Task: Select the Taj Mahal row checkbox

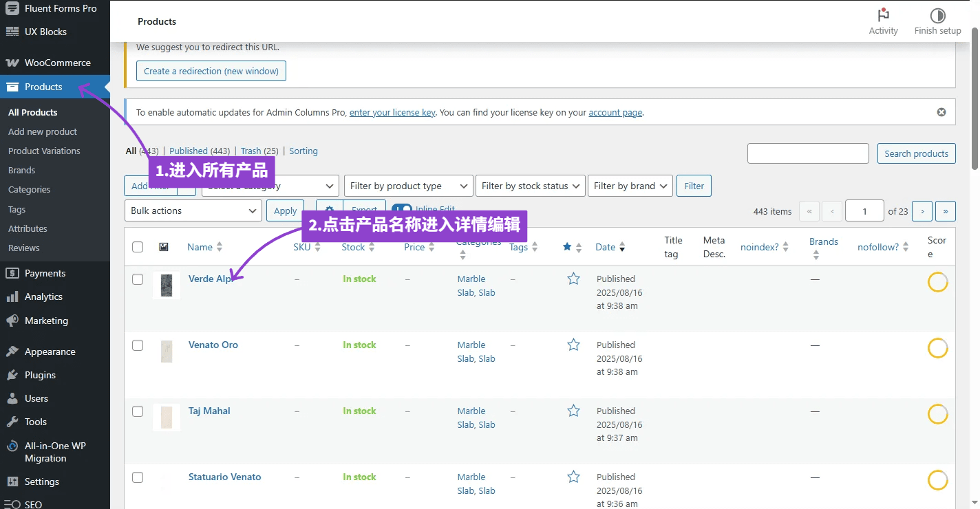Action: coord(138,411)
